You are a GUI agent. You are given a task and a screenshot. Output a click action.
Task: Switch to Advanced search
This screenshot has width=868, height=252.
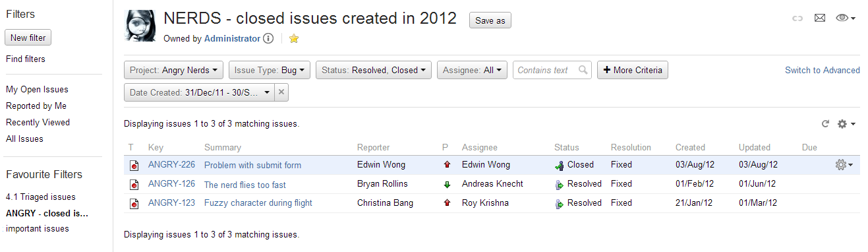click(x=823, y=70)
